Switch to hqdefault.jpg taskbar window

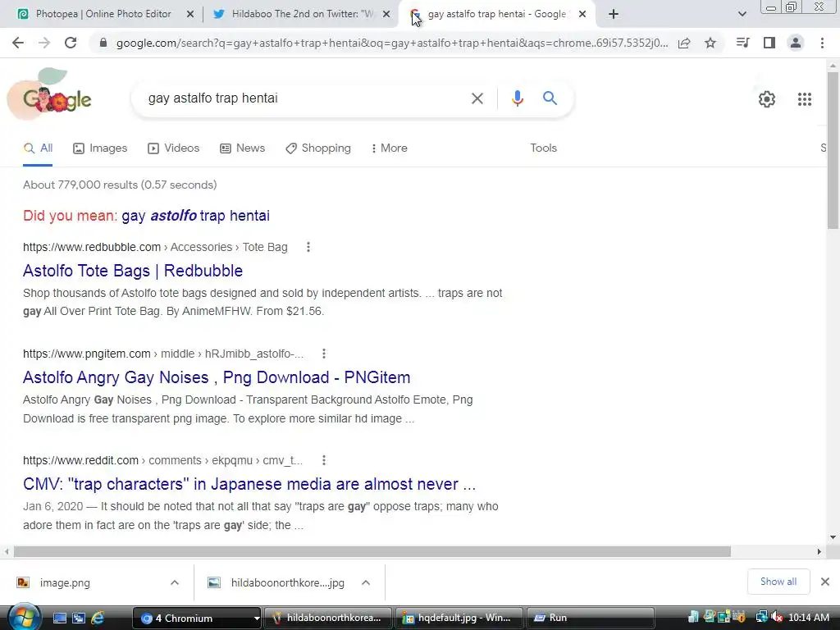coord(460,618)
